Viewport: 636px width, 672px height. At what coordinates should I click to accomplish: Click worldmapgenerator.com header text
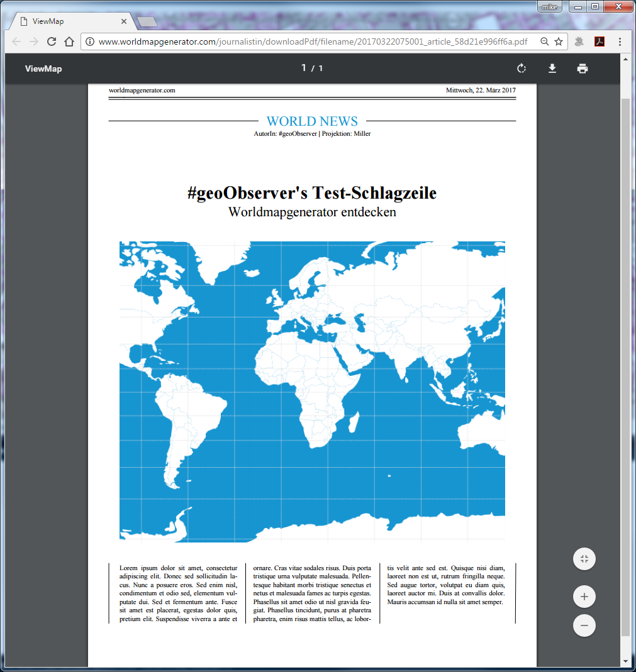click(142, 91)
